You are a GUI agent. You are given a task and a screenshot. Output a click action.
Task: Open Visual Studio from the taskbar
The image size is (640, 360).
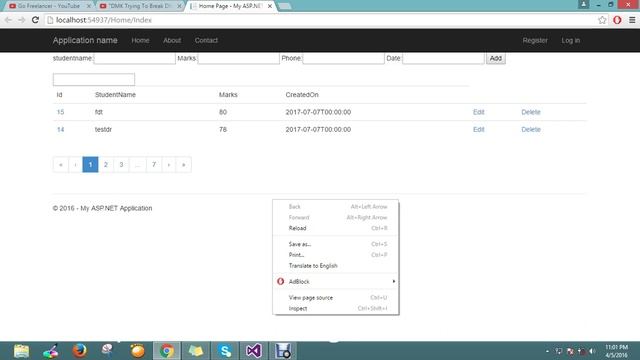point(253,351)
